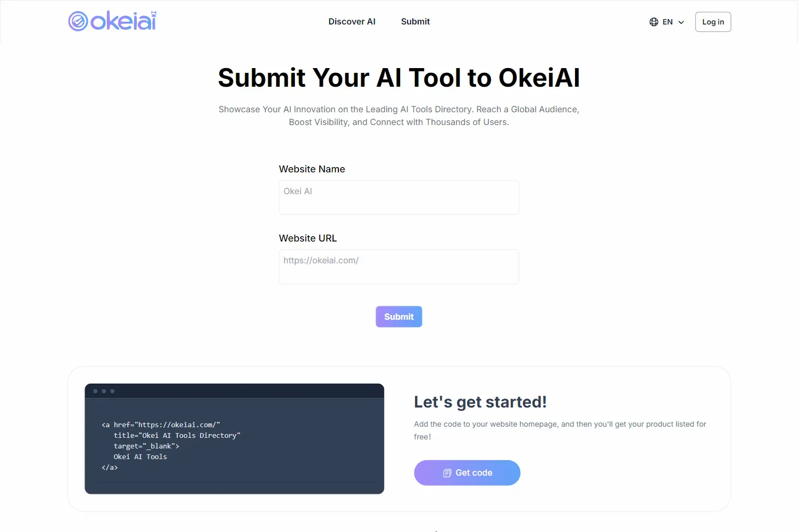
Task: Click the OkeiAI logo icon
Action: pyautogui.click(x=78, y=20)
